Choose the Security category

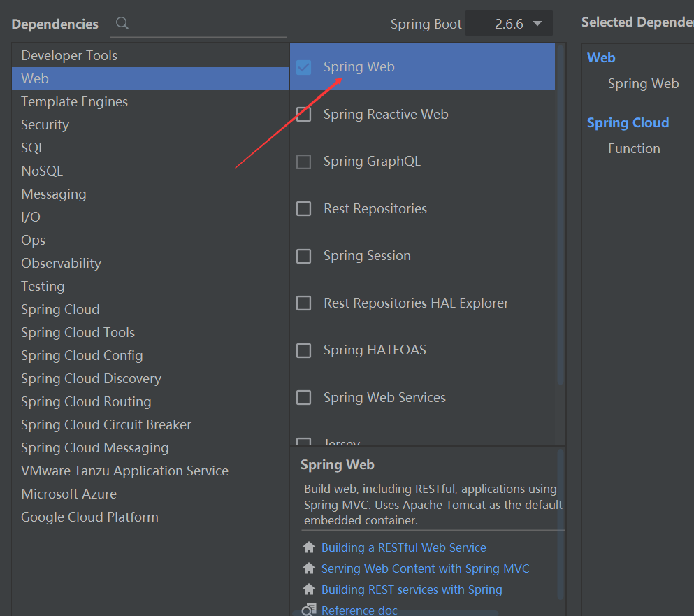150,125
